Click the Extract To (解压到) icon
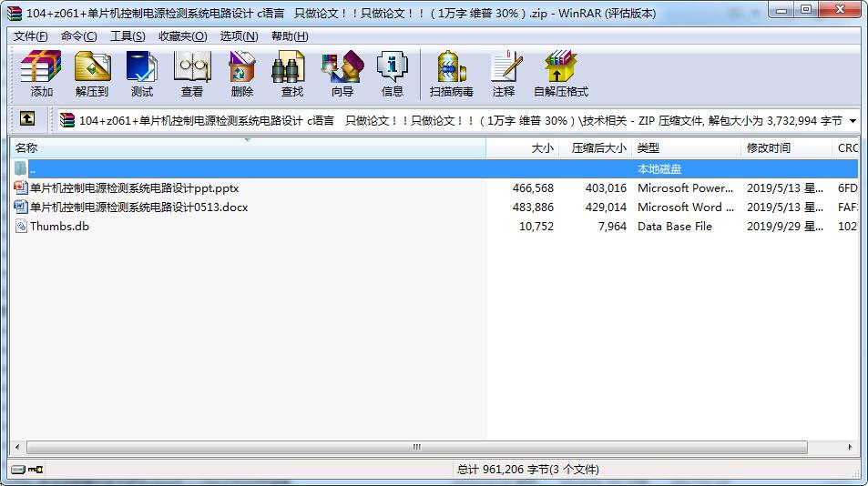868x486 pixels. click(x=92, y=66)
